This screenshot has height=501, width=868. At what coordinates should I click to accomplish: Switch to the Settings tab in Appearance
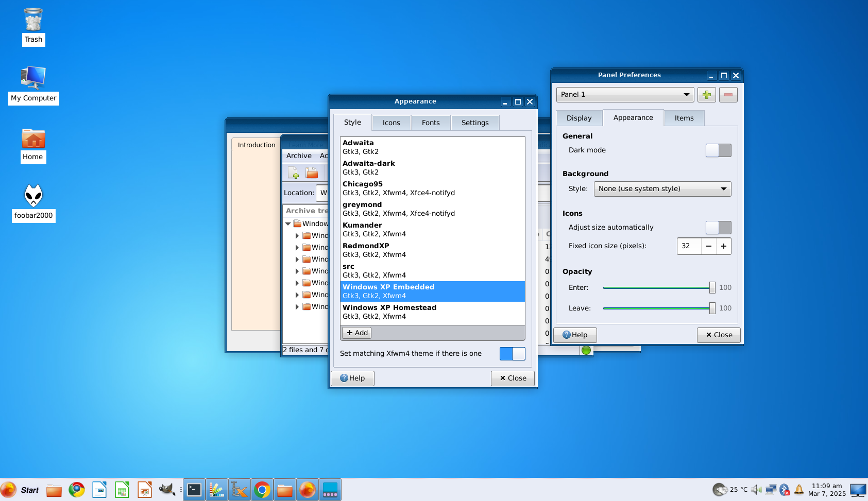click(475, 123)
